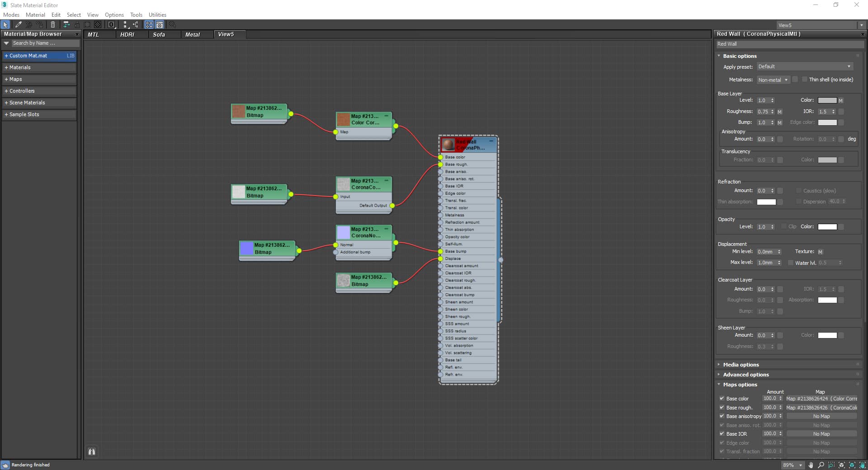Select the arrow Select tool in toolbar
The height and width of the screenshot is (470, 868).
(x=5, y=25)
